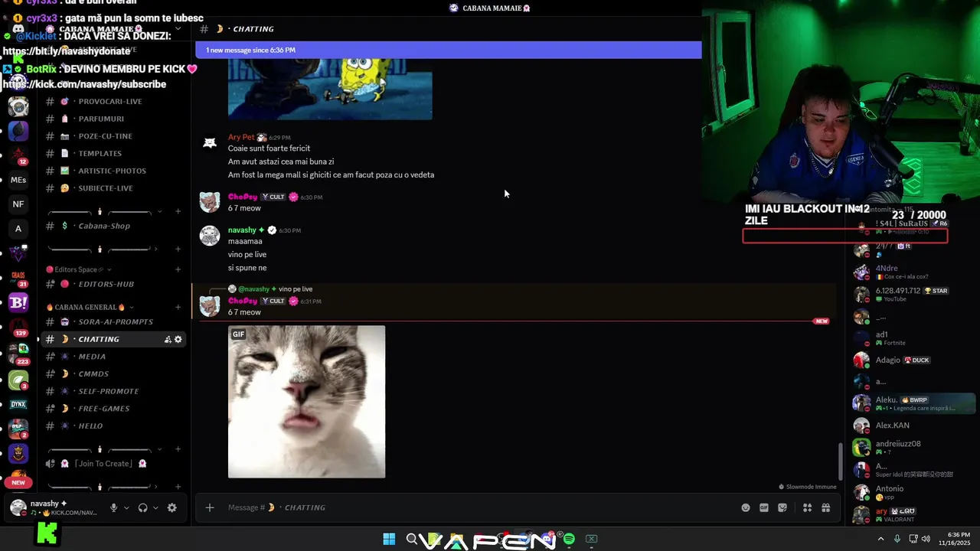Add channel to CABANA GENERAL category
This screenshot has height=551, width=980.
point(178,307)
